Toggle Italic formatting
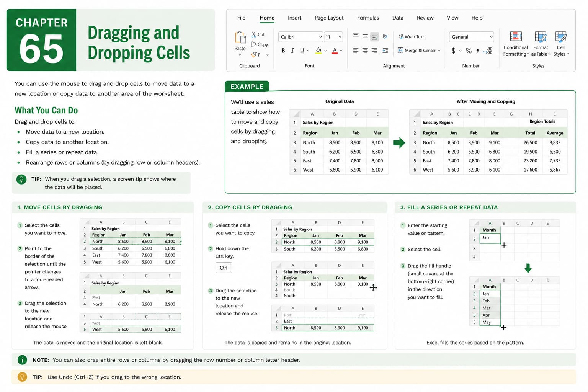Image resolution: width=588 pixels, height=392 pixels. click(x=292, y=51)
